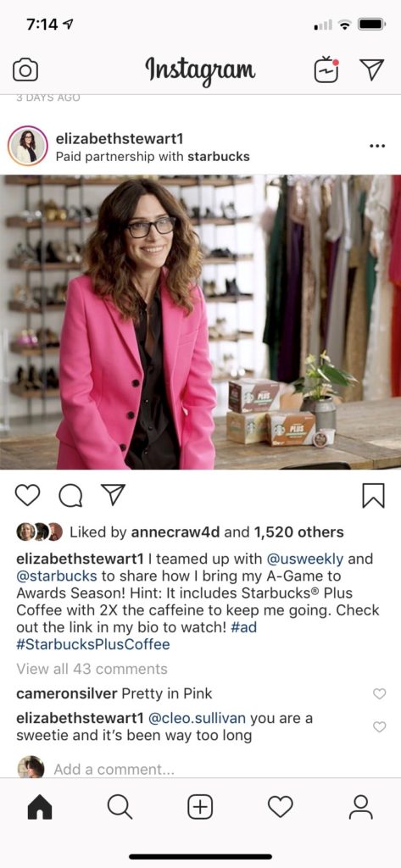This screenshot has height=868, width=401.
Task: Save the post with bookmark icon
Action: (373, 495)
